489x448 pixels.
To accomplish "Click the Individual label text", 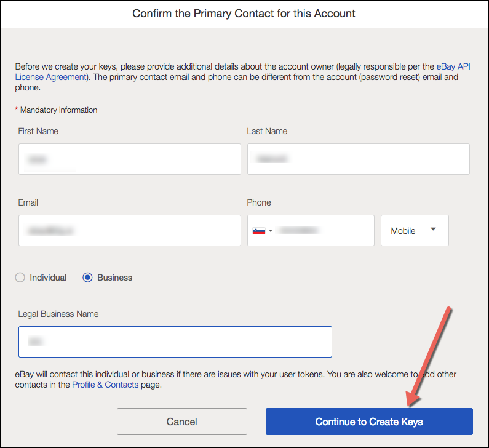I will point(48,278).
